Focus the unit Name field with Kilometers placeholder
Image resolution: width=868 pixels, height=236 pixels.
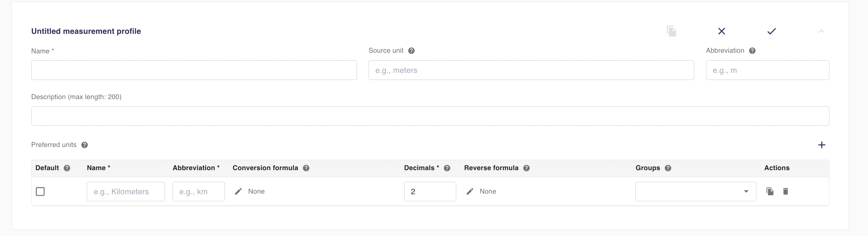tap(125, 191)
